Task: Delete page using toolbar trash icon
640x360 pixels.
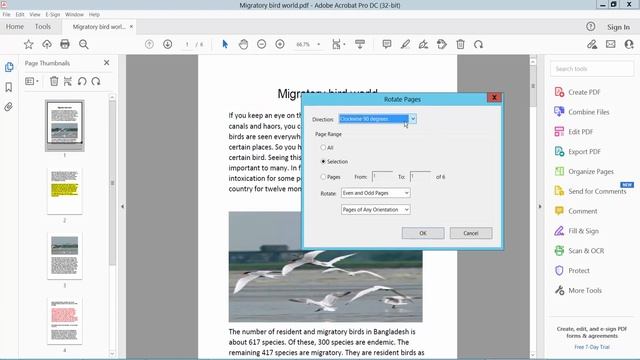Action: coord(460,44)
